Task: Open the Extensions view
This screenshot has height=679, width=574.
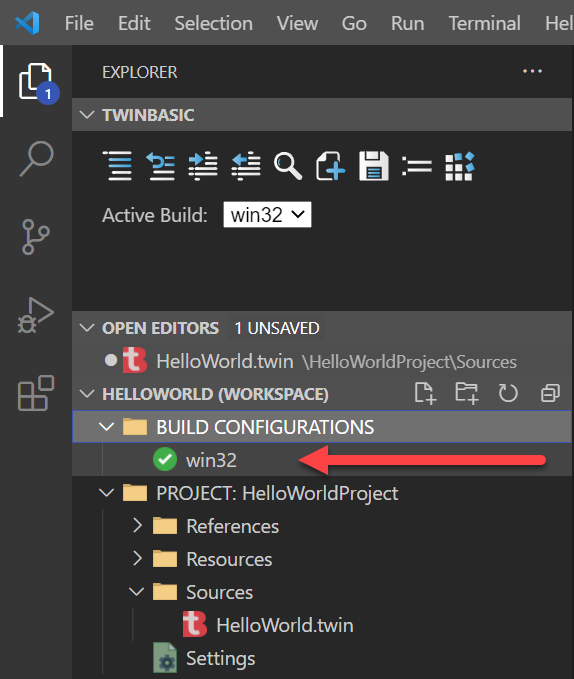Action: point(36,393)
